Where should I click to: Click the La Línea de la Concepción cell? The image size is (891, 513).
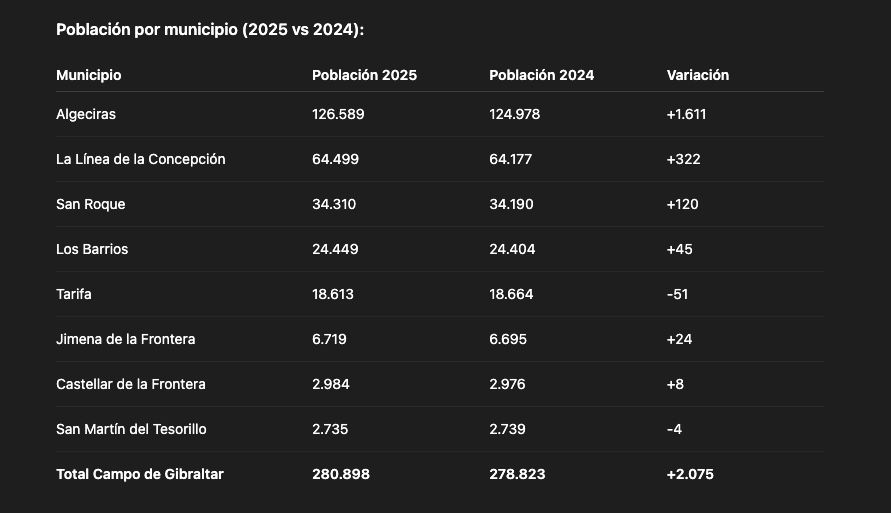tap(141, 159)
